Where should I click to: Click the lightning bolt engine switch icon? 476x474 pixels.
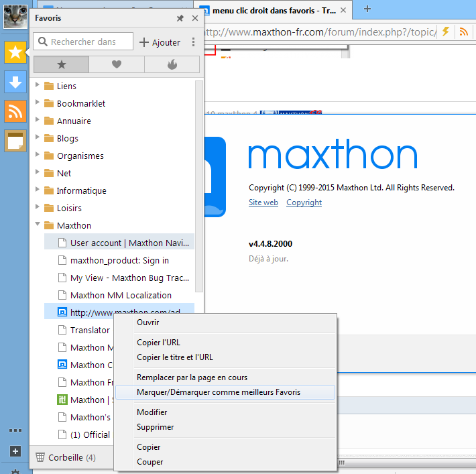[x=446, y=32]
